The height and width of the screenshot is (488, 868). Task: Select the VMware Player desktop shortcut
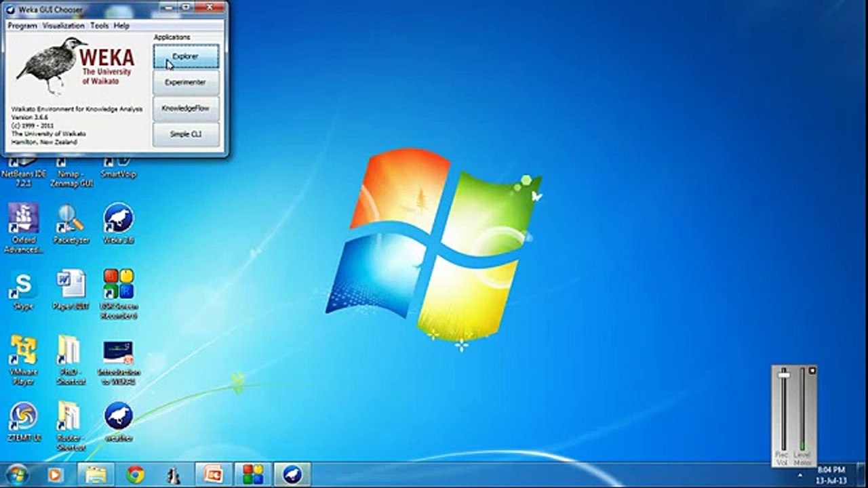24,360
